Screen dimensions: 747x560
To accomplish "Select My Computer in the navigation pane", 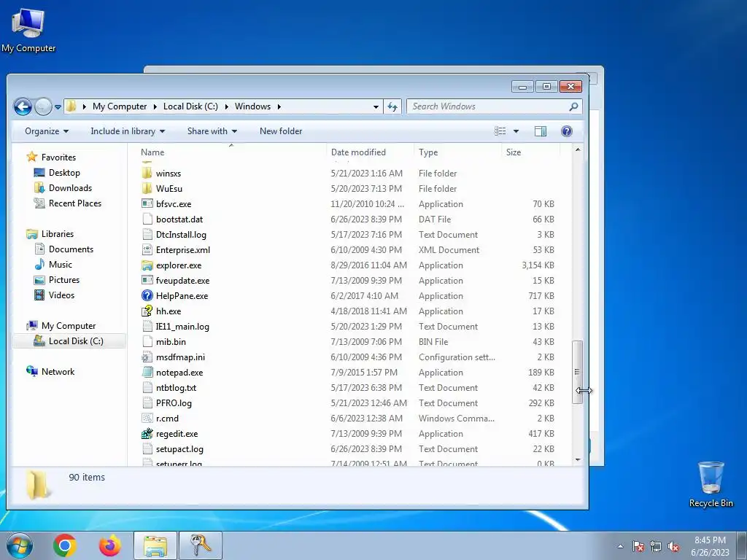I will (x=61, y=326).
